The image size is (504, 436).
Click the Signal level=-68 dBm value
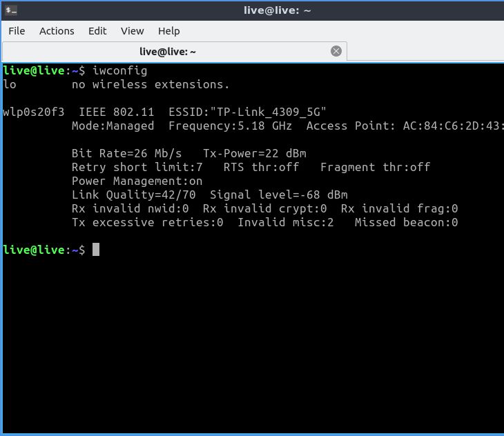279,195
